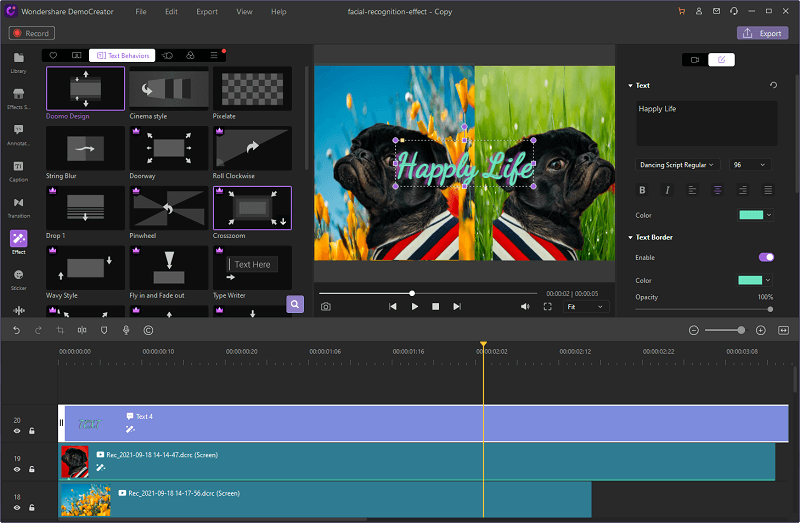Open the shopping cart icon
Image resolution: width=800 pixels, height=523 pixels.
tap(682, 11)
